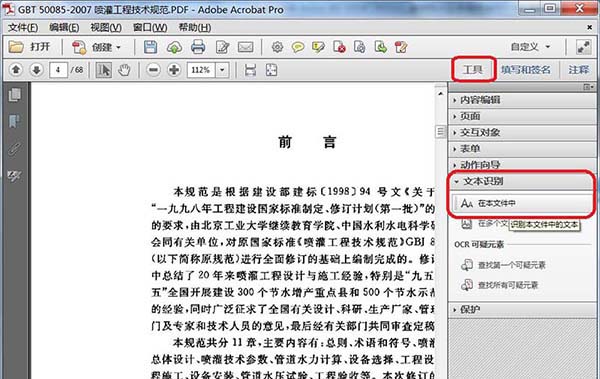Click the fit one full page icon
Viewport: 600px width, 379px height.
(x=271, y=70)
